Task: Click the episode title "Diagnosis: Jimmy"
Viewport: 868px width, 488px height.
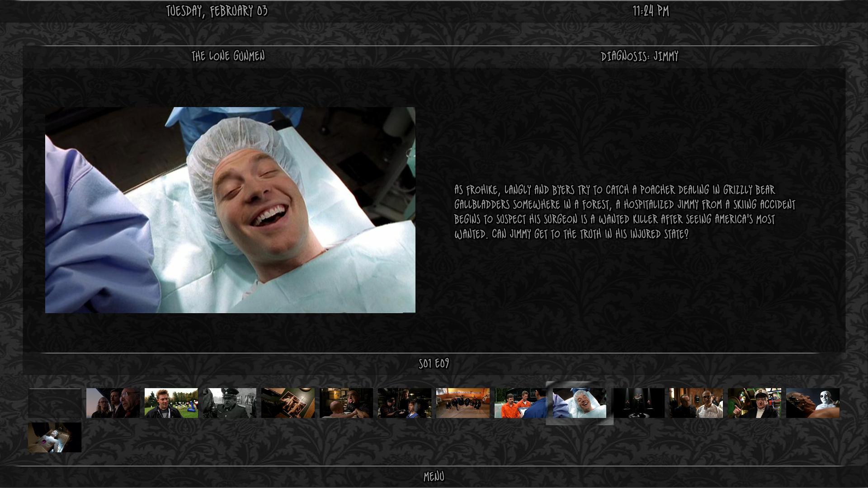Action: coord(640,56)
